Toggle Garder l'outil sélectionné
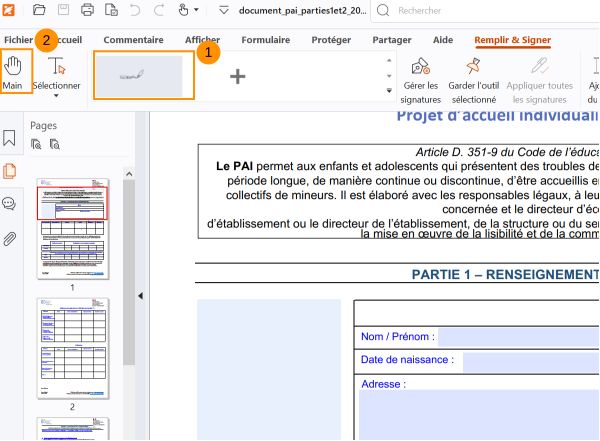The width and height of the screenshot is (600, 441). point(474,80)
